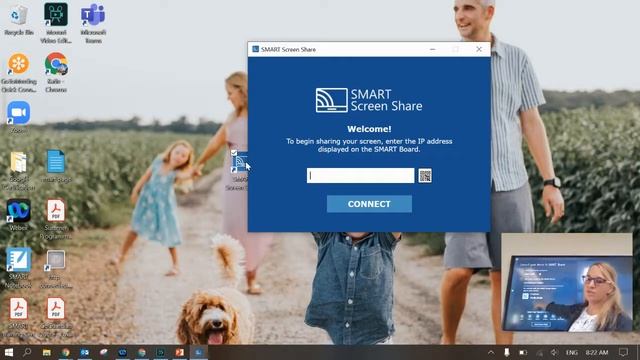Open PowerPoint from the taskbar
Screen dimensions: 640x360
point(179,352)
